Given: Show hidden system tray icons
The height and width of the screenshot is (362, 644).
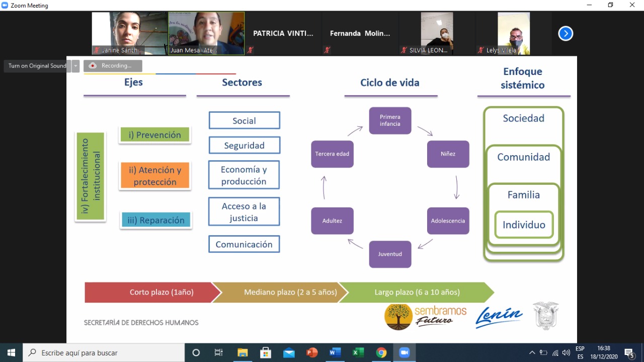Looking at the screenshot, I should coord(532,352).
